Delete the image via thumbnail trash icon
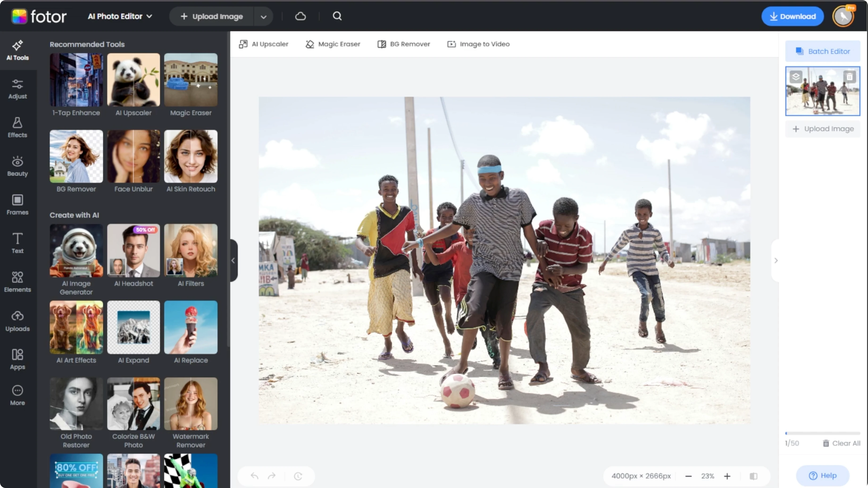868x488 pixels. point(850,77)
